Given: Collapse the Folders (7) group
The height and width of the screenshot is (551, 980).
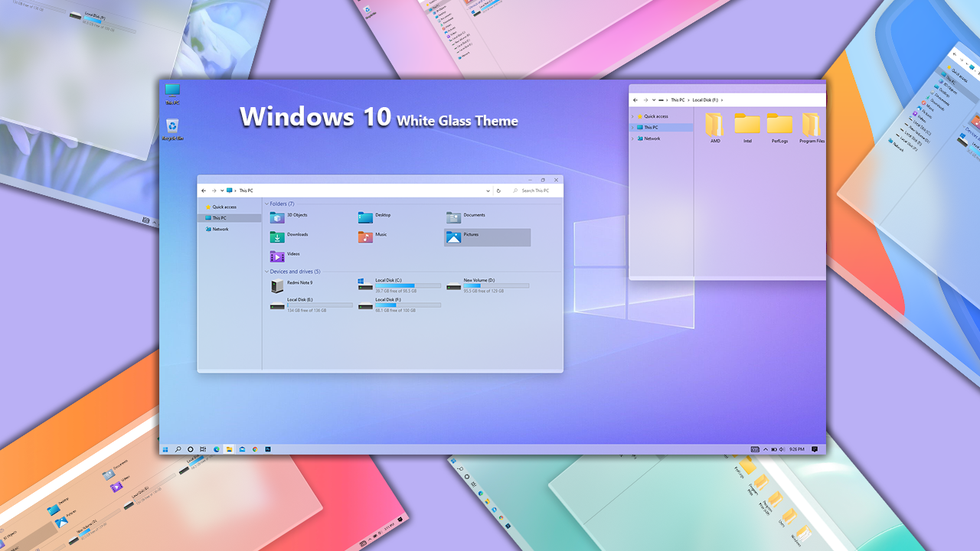Looking at the screenshot, I should tap(266, 204).
